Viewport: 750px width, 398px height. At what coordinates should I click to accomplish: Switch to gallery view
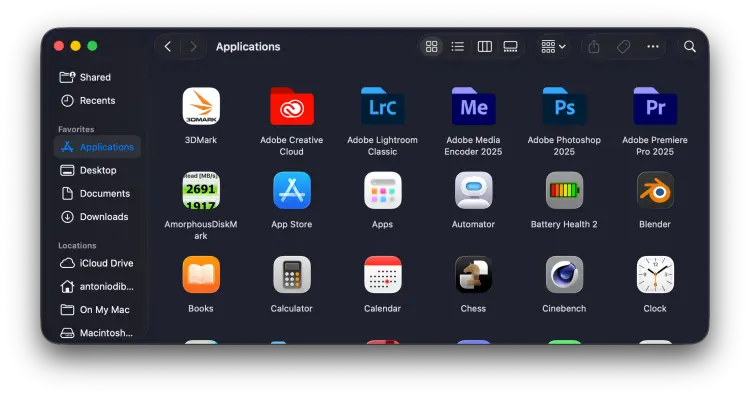(510, 46)
